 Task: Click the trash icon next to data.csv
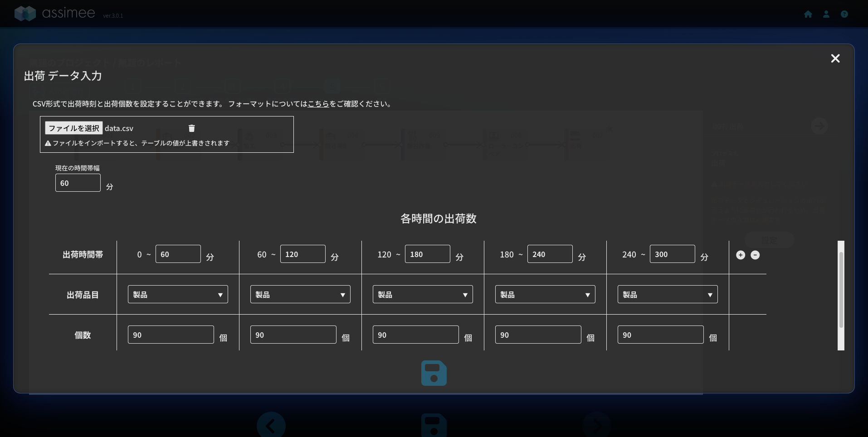(x=192, y=128)
